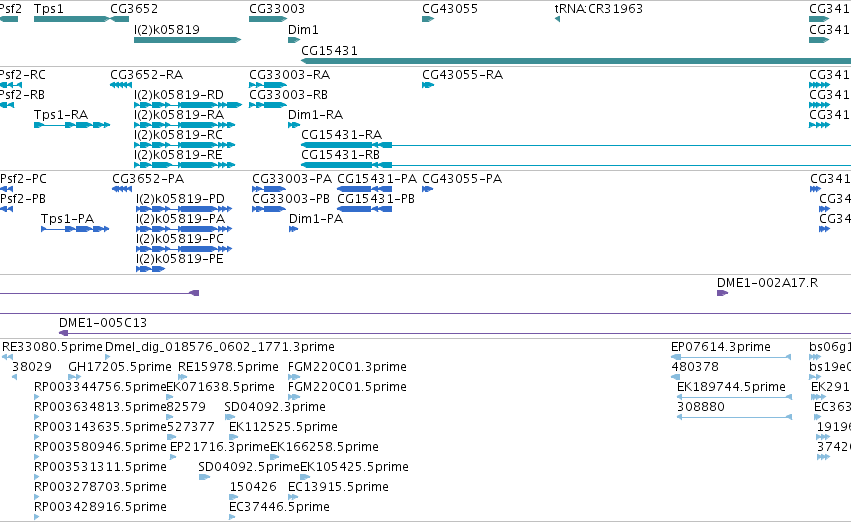Open the CG3652-RA transcript
The height and width of the screenshot is (522, 851).
[120, 85]
